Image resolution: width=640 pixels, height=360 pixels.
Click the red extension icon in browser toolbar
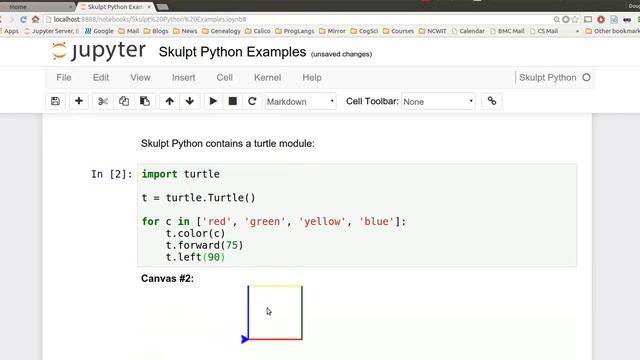pos(601,19)
